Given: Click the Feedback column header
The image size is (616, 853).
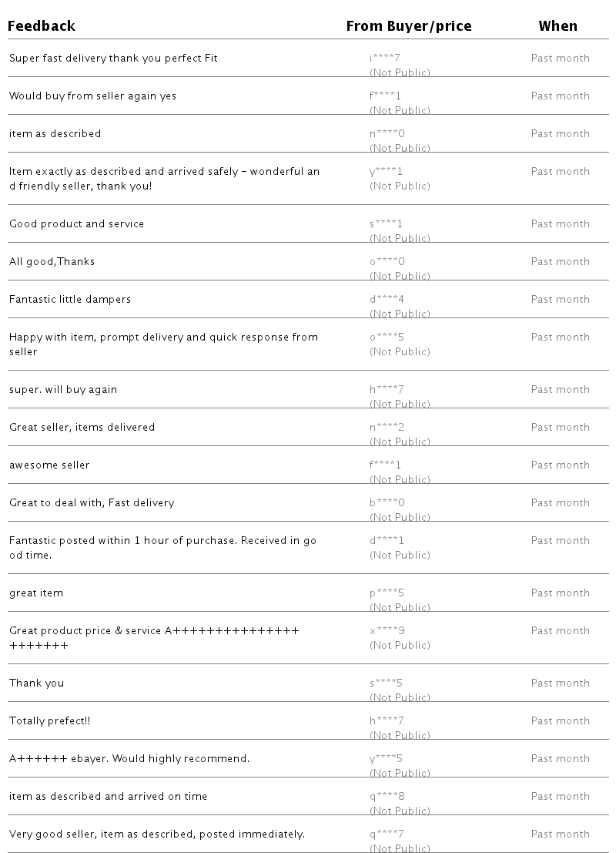Looking at the screenshot, I should (x=42, y=26).
